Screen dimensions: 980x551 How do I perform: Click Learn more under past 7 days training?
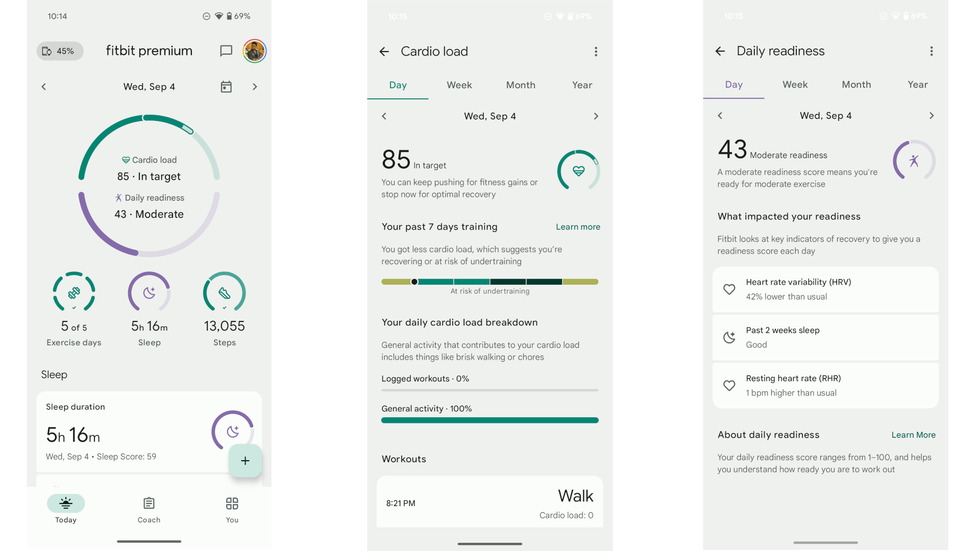(577, 227)
